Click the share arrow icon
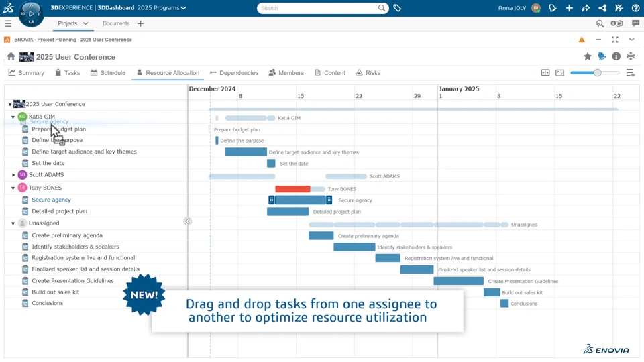This screenshot has height=362, width=644. (586, 8)
